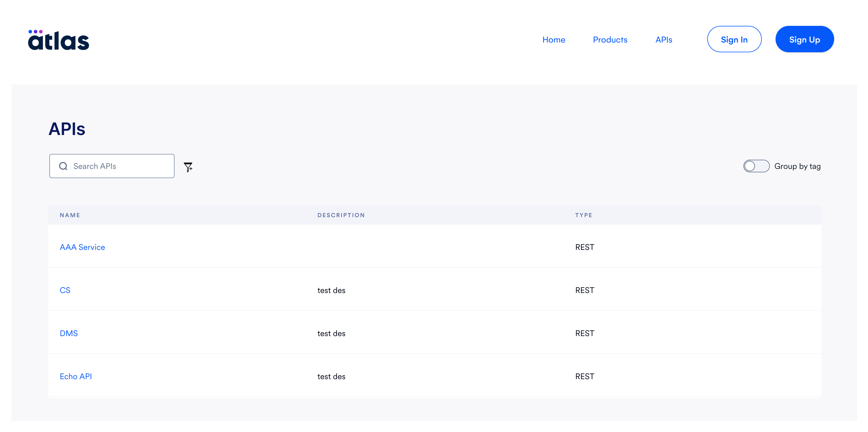Open the Echo API link
The image size is (868, 432).
point(76,376)
